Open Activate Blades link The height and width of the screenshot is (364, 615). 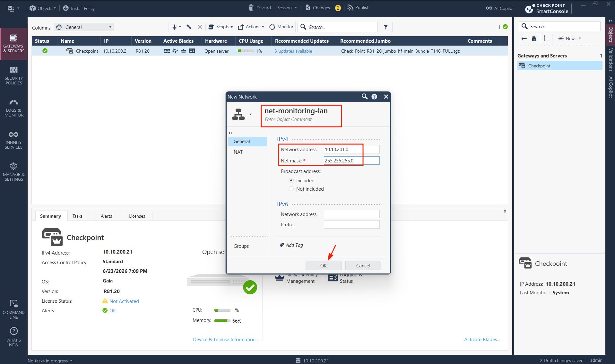point(482,340)
